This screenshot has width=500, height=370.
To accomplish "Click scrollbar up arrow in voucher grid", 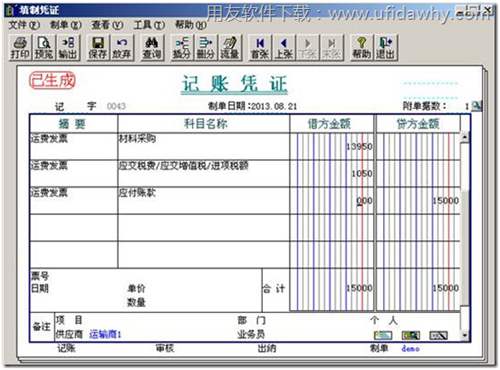I will pos(465,137).
